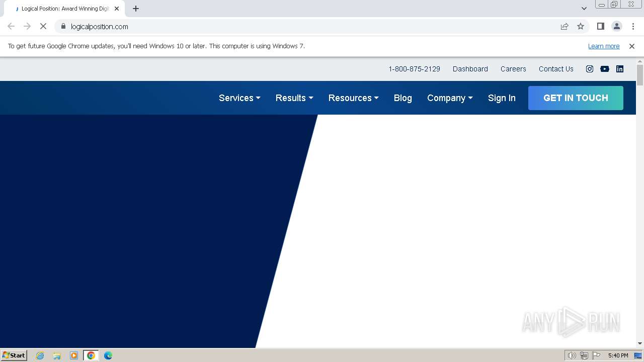The image size is (644, 362).
Task: Open a new tab
Action: point(136,9)
